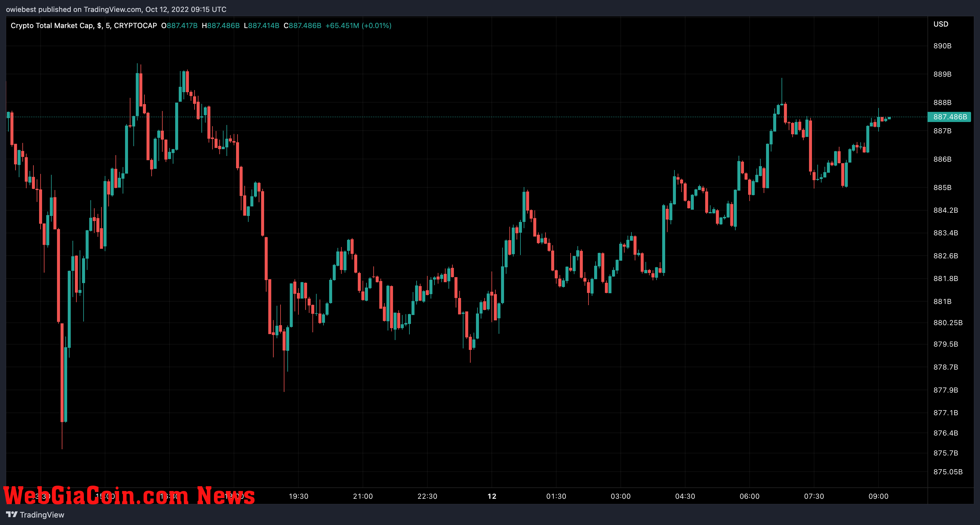Click the 878.7B price axis label
980x525 pixels.
946,367
